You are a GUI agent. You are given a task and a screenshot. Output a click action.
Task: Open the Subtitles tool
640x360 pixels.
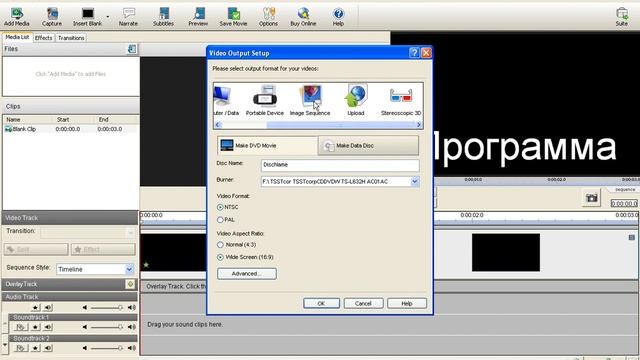163,17
